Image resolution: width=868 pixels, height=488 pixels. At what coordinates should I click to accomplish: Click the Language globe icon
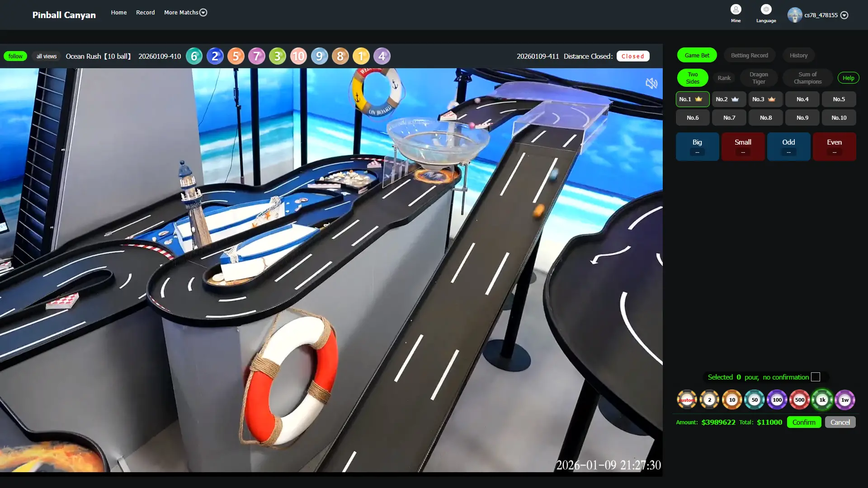click(x=766, y=10)
